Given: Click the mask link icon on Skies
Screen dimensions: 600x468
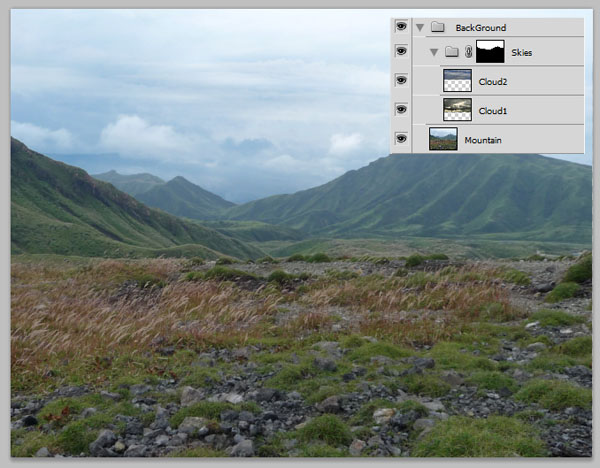Looking at the screenshot, I should click(468, 52).
